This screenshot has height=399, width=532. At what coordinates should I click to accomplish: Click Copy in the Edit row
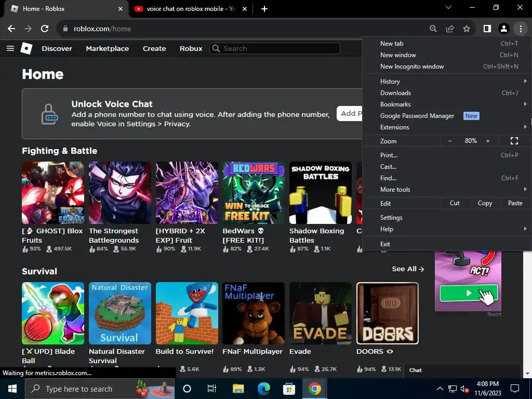pyautogui.click(x=485, y=203)
